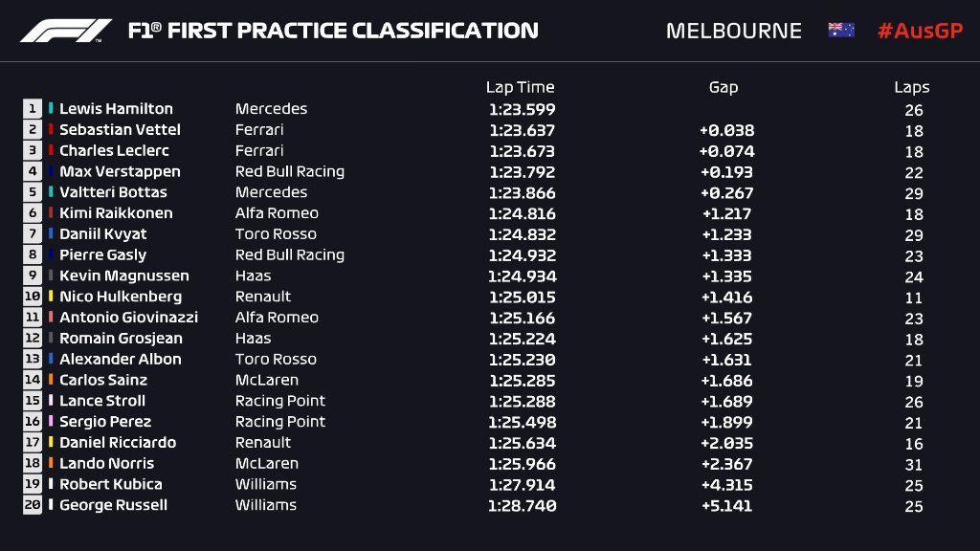
Task: Select the Lap Time column header
Action: click(520, 87)
